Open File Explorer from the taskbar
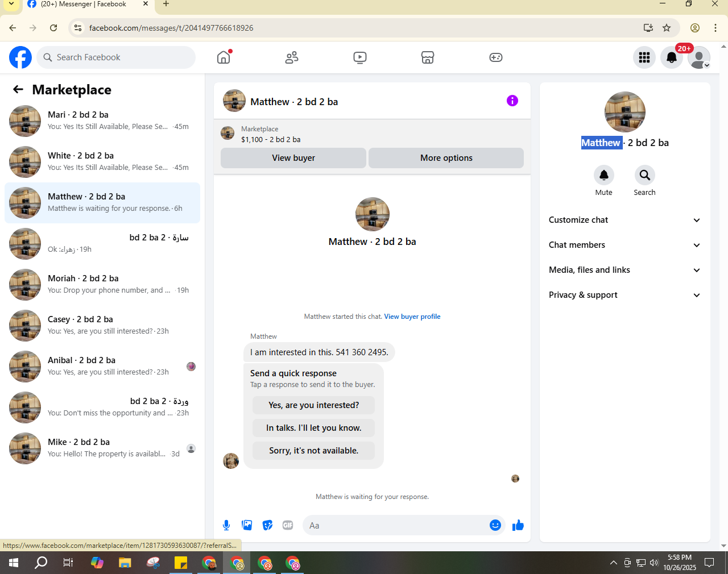728x574 pixels. coord(125,563)
